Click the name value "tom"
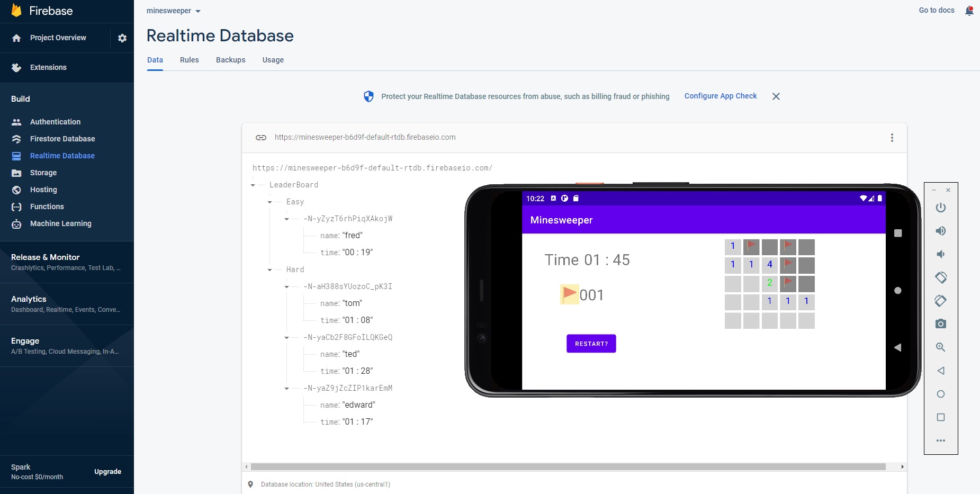The image size is (980, 494). (x=352, y=303)
